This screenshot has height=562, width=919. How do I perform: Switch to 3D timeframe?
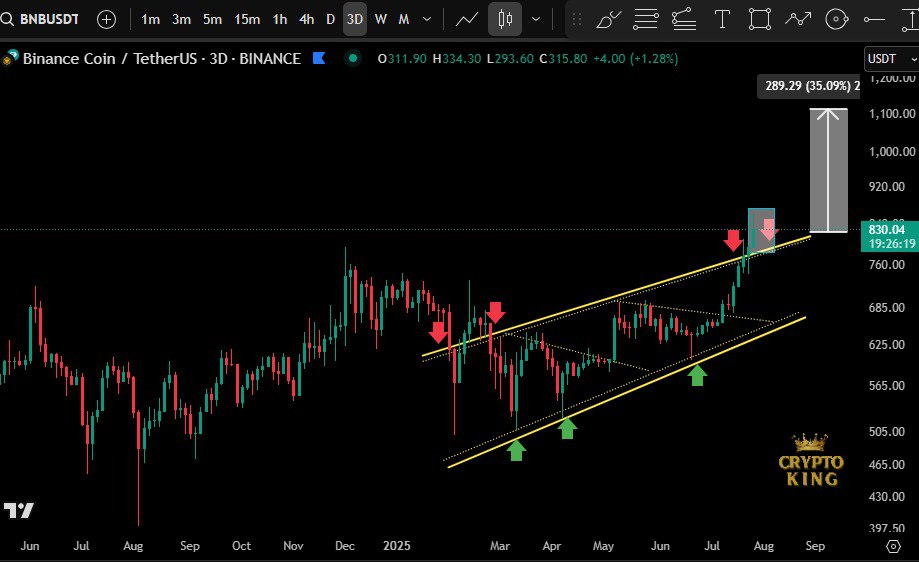(354, 19)
